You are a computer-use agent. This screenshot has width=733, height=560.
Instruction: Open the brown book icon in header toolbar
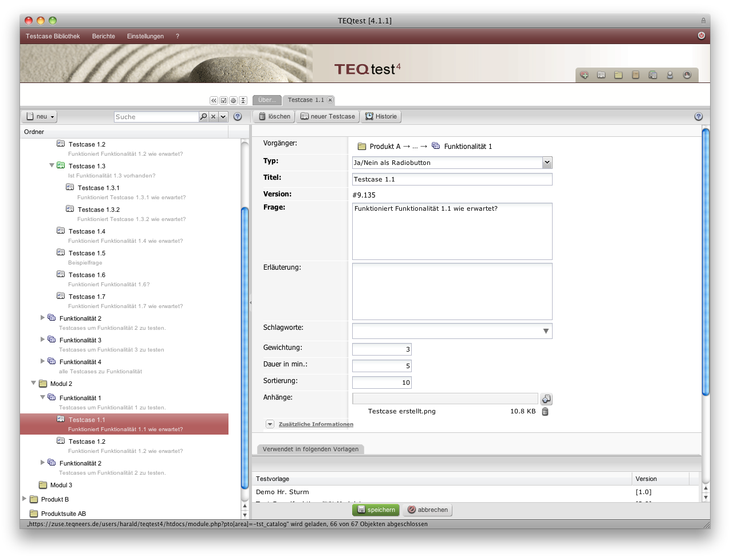636,75
